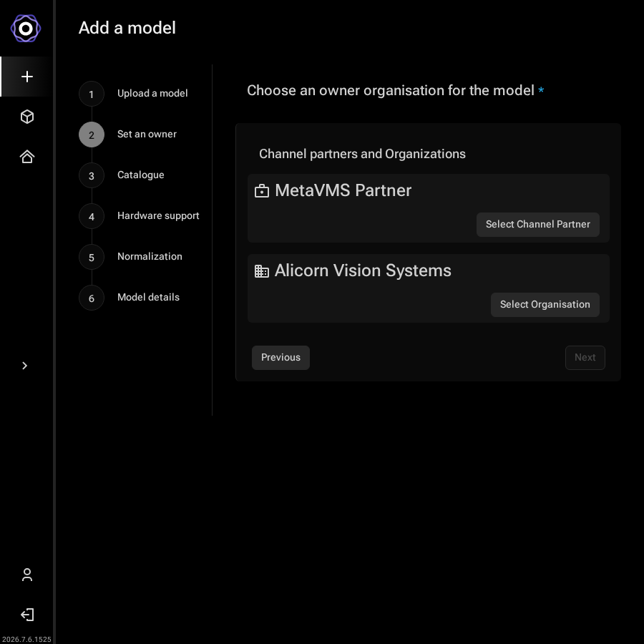
Task: Select step 6 Model details
Action: pos(129,298)
